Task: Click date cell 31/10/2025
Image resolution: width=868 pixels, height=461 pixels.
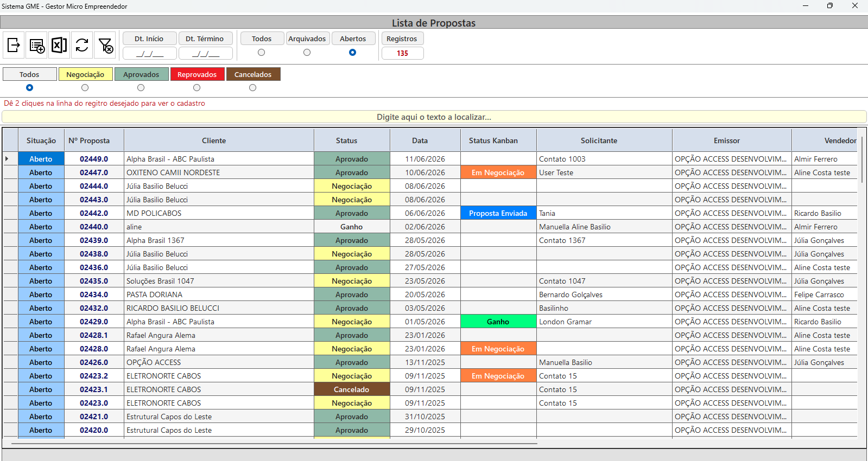Action: [425, 417]
